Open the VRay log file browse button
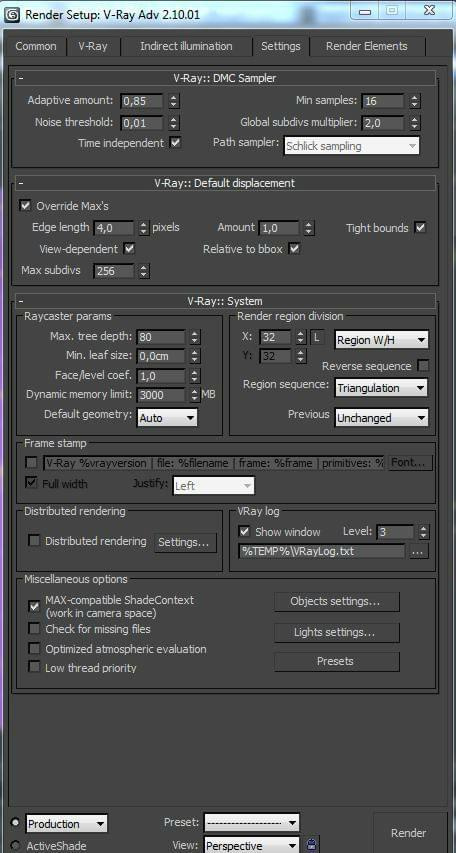Image resolution: width=456 pixels, height=853 pixels. (x=419, y=551)
